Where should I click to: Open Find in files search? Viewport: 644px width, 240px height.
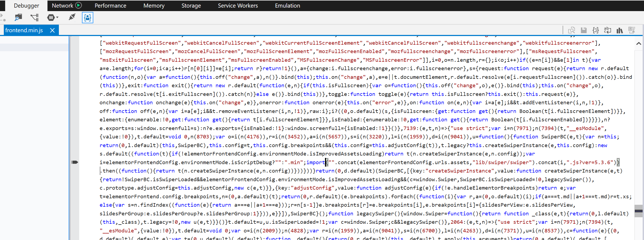click(x=18, y=18)
